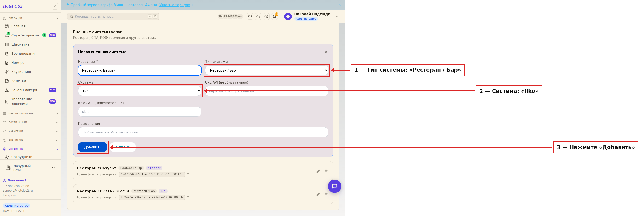Open the Тип системы dropdown
The width and height of the screenshot is (644, 216).
267,70
